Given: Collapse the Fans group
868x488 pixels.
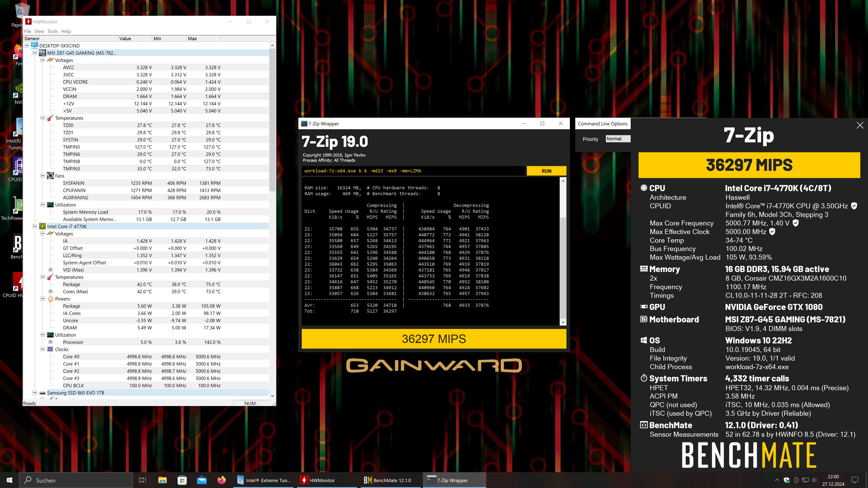Looking at the screenshot, I should click(42, 176).
